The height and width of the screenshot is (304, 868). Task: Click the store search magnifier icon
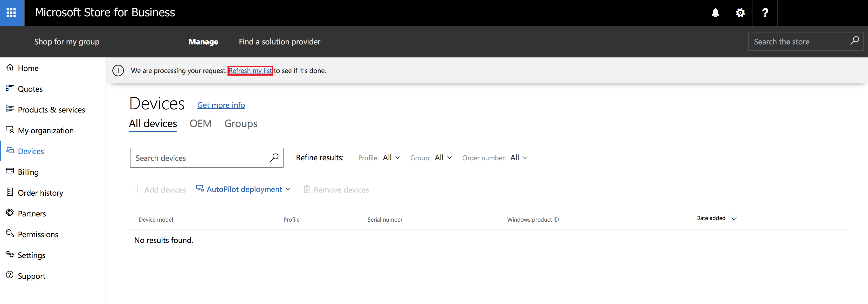click(854, 41)
